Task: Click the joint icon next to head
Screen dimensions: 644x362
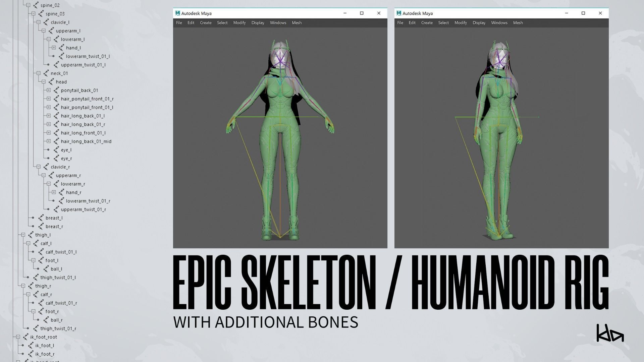Action: click(x=51, y=82)
